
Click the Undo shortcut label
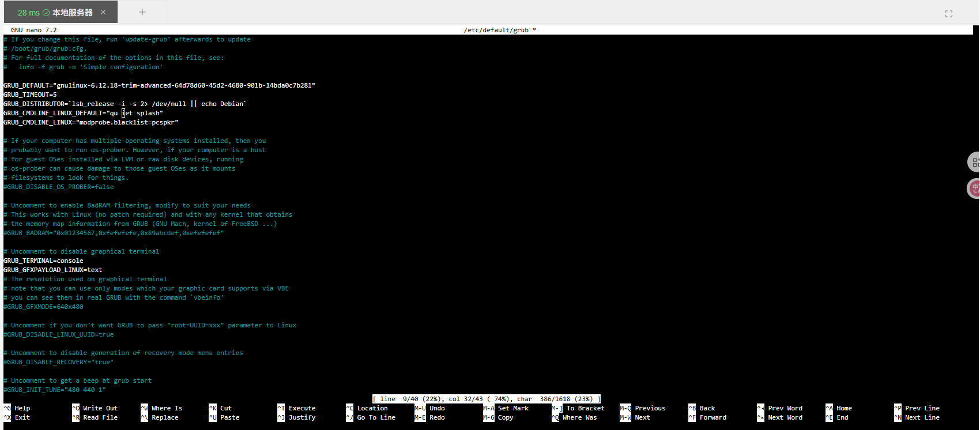[437, 408]
